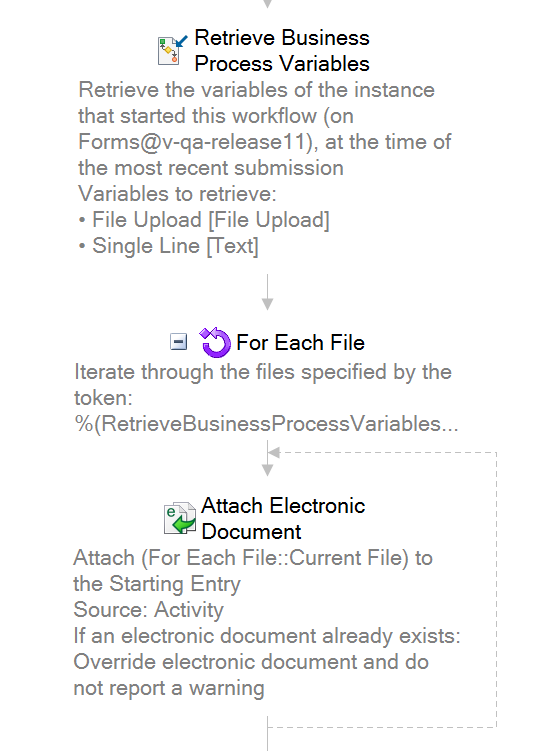The height and width of the screenshot is (751, 541).
Task: Select the Attach Electronic Document activity icon
Action: [180, 518]
